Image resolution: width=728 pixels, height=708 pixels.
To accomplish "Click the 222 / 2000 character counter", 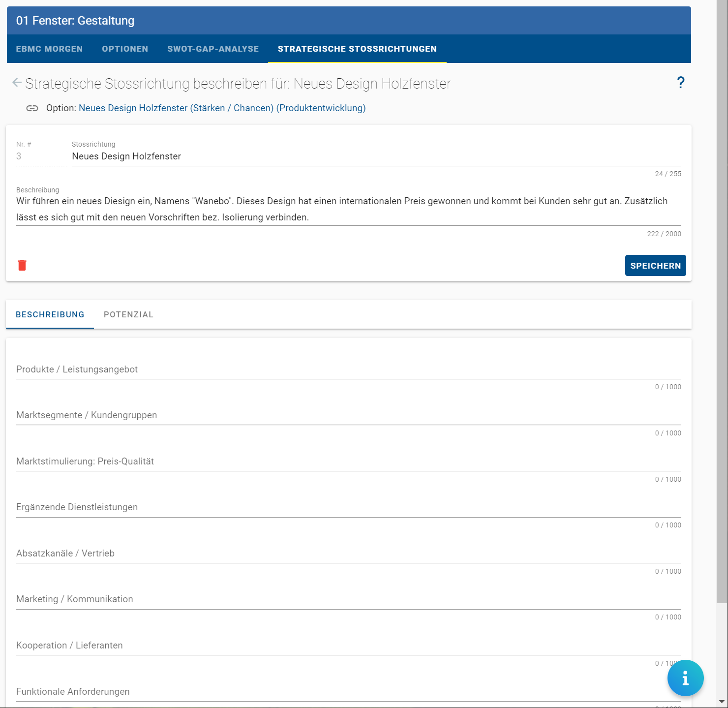I will pos(664,234).
